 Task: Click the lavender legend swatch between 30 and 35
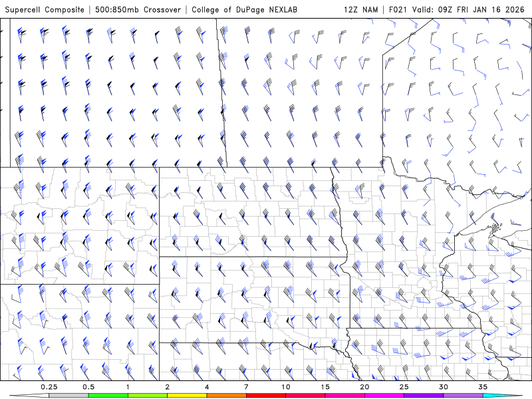[463, 396]
